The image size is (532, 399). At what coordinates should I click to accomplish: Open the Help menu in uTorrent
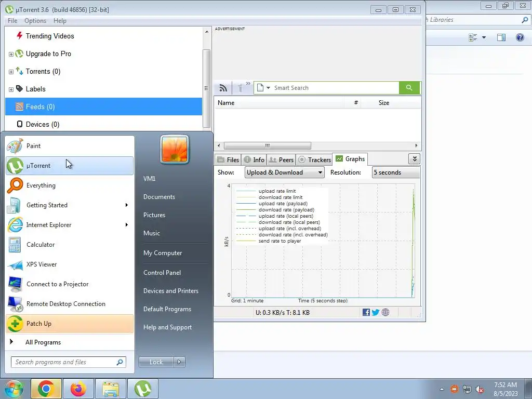60,21
